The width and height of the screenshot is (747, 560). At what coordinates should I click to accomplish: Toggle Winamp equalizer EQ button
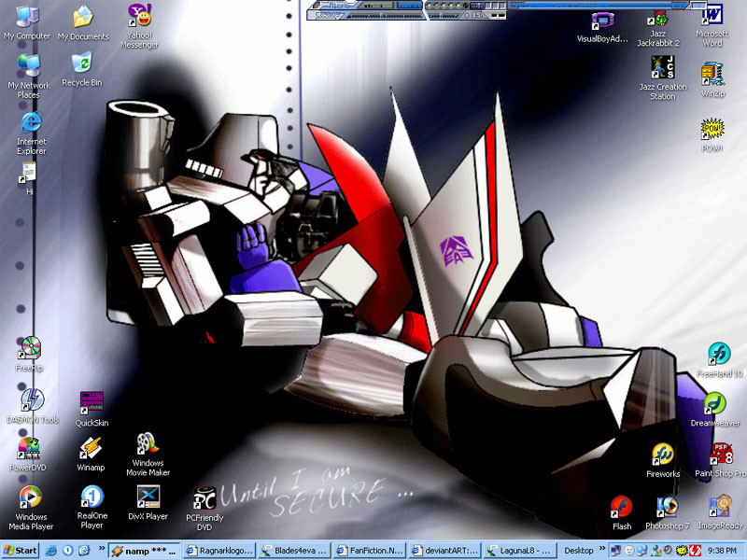(478, 16)
